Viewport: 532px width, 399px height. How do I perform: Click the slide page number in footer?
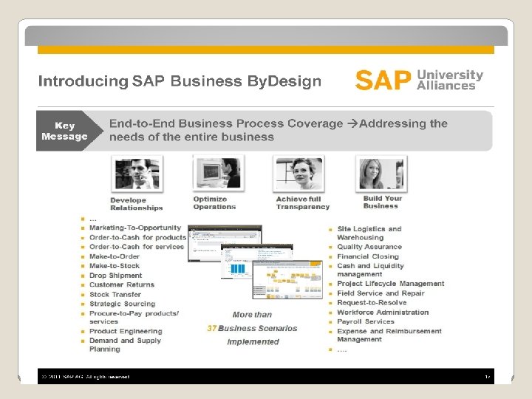tap(488, 377)
